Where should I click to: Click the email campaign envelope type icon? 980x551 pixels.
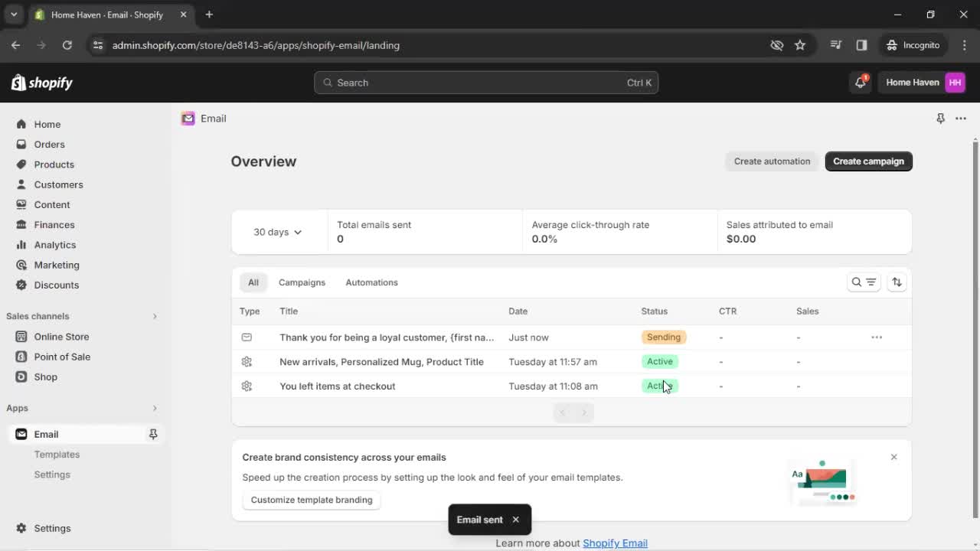click(x=247, y=337)
